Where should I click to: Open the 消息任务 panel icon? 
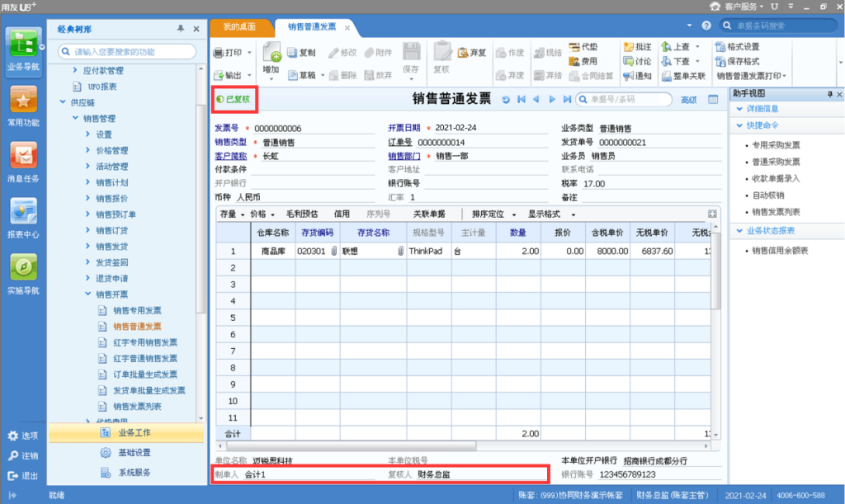(22, 161)
